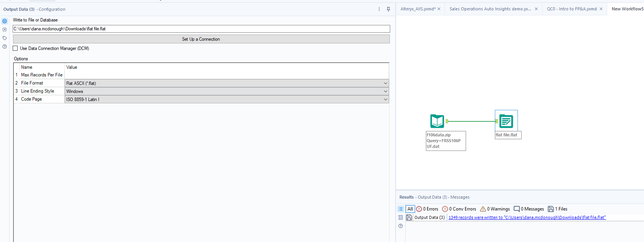Select the File Format row name

tap(32, 83)
